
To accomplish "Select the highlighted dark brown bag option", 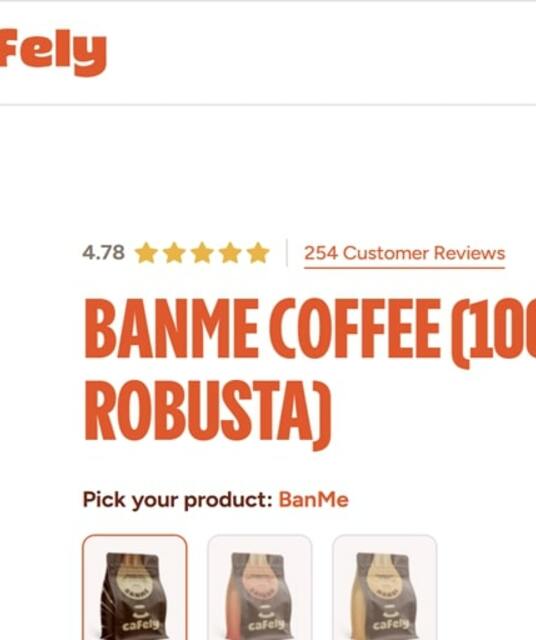I will click(x=135, y=587).
